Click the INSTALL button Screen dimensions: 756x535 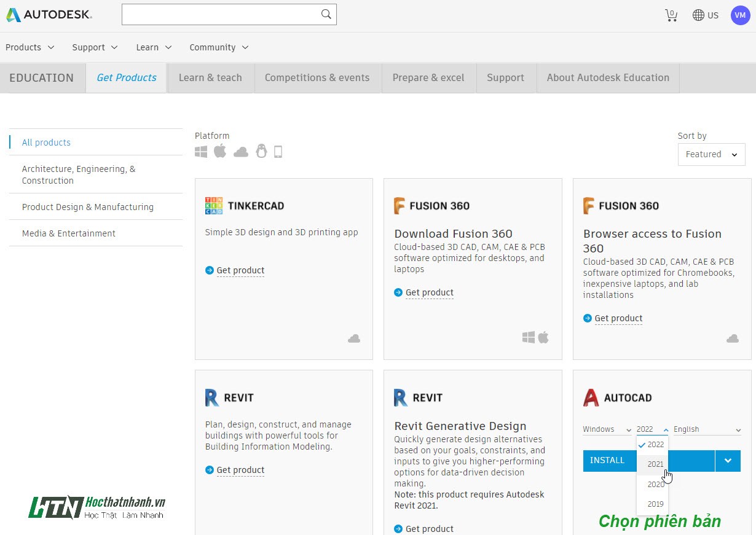648,461
